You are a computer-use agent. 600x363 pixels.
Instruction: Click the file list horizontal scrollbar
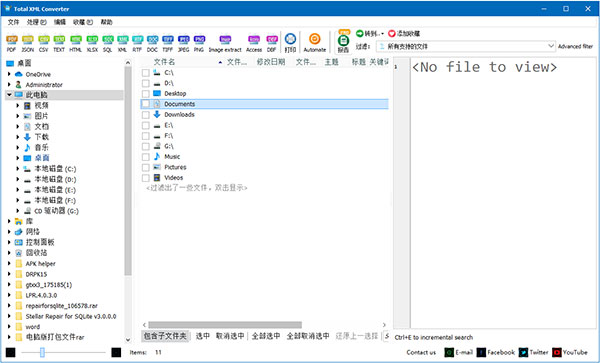[x=225, y=325]
